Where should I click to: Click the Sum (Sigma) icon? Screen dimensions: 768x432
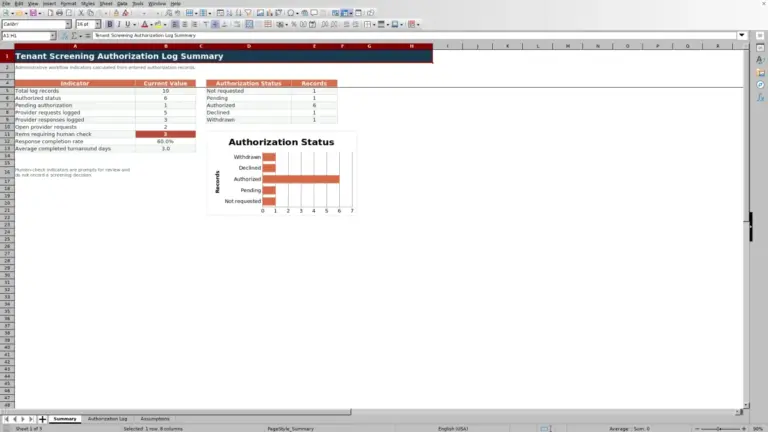(x=74, y=36)
